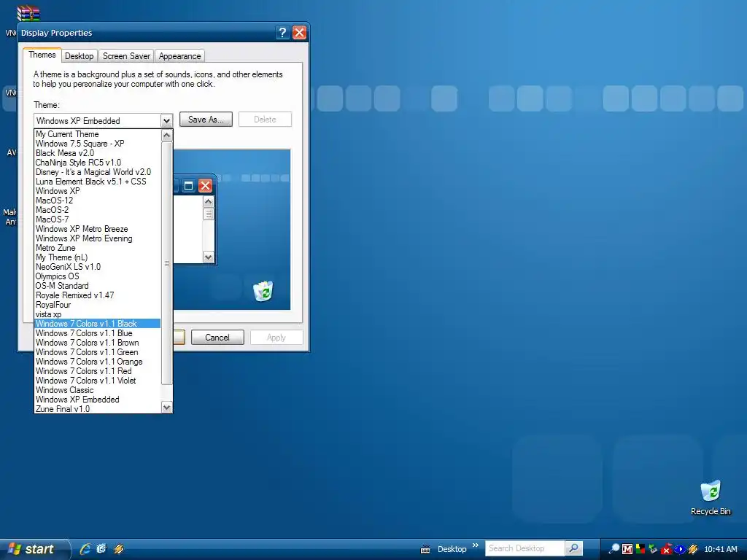Collapse the Theme dropdown arrow

(166, 121)
